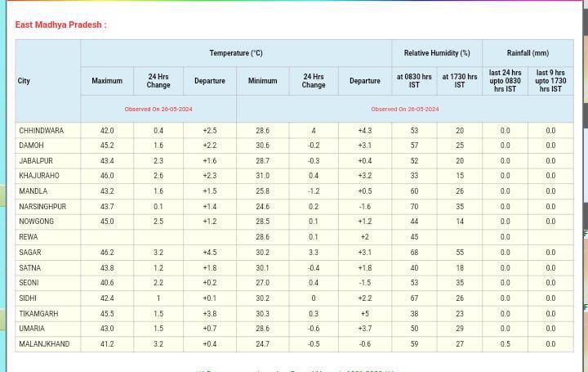
Task: Click the East Madhya Pradesh heading
Action: tap(60, 25)
